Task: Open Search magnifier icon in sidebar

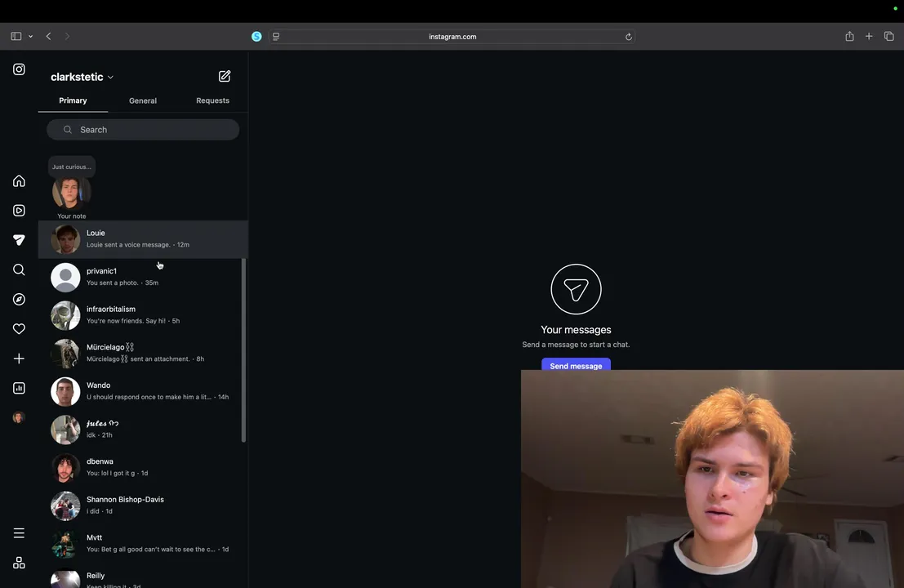Action: pos(19,269)
